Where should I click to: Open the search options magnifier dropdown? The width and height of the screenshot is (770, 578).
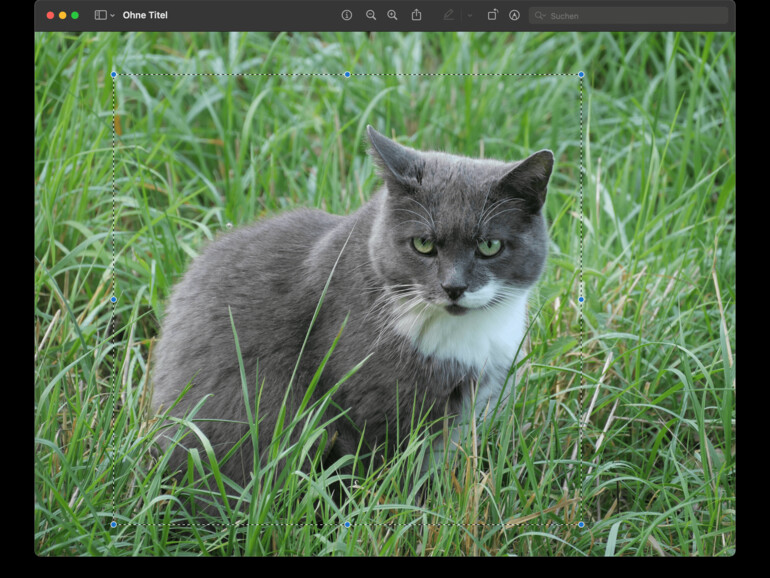coord(540,16)
